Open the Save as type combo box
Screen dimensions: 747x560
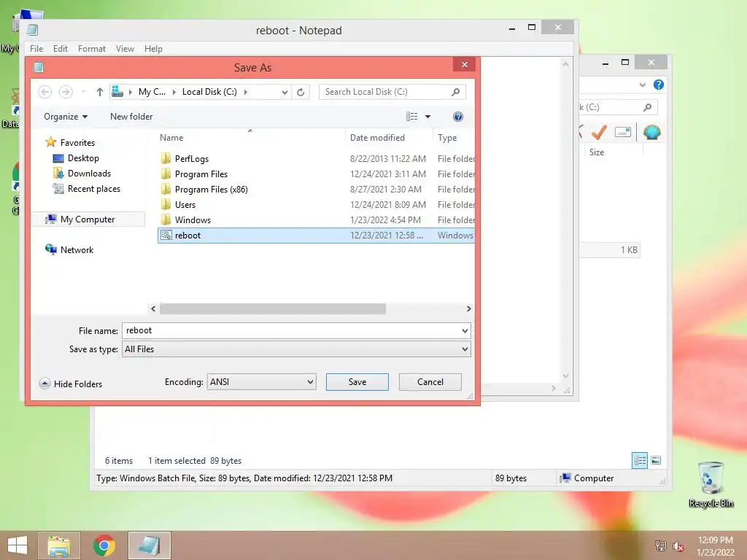296,349
